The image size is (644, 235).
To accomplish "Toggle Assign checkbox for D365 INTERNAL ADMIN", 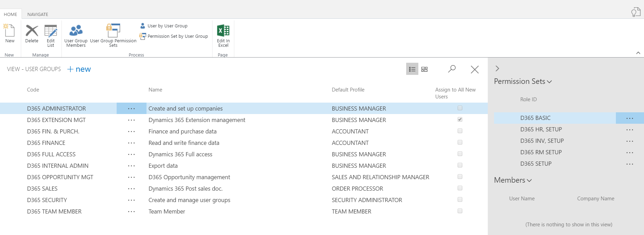I will point(460,165).
